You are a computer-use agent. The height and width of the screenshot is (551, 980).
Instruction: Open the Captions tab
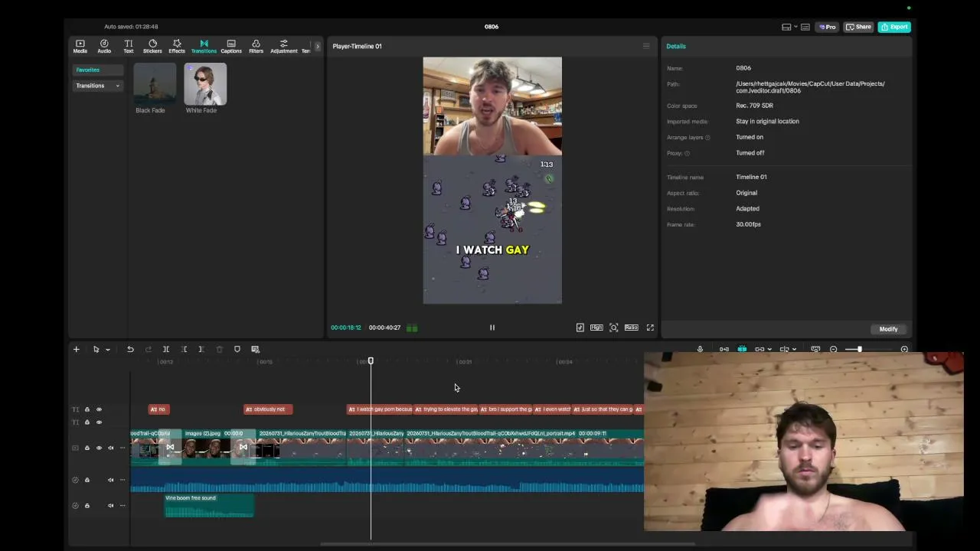[231, 47]
